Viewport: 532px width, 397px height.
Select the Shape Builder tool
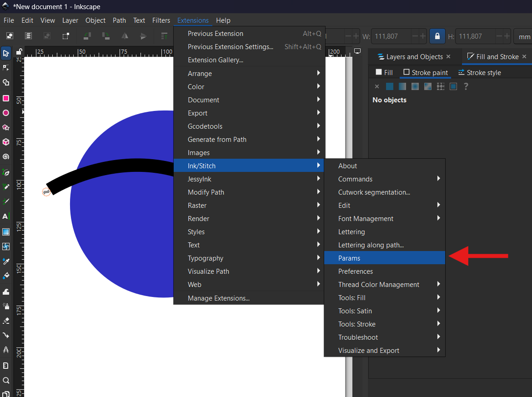[6, 82]
